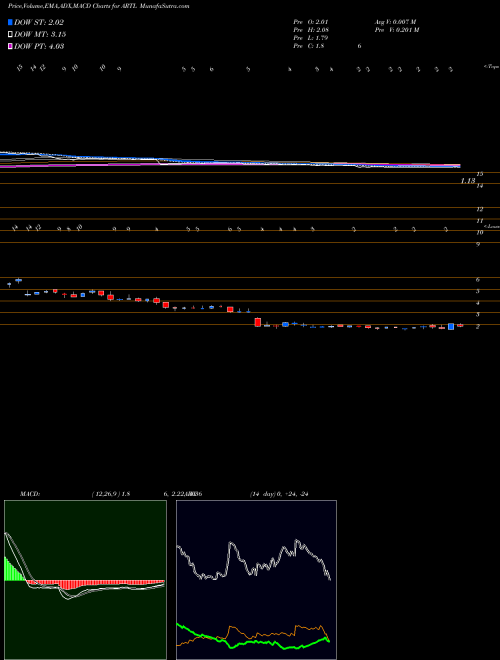This screenshot has width=500, height=660.
Task: Click the white DOW MT legend swatch
Action: point(10,35)
